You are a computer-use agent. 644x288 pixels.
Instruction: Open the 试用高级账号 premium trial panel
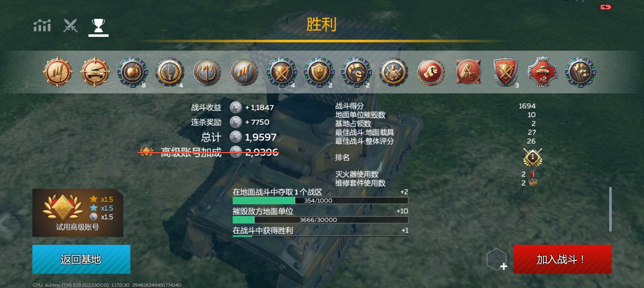tap(78, 213)
